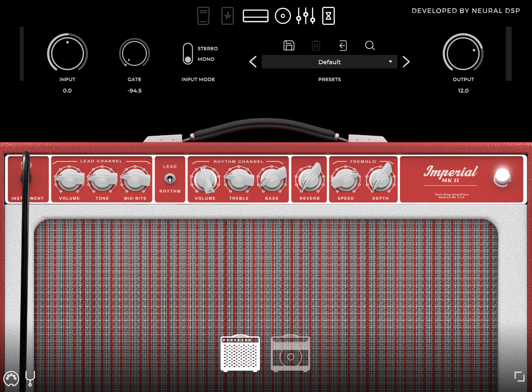
Task: Open the equalizer sliders section icon
Action: (x=305, y=16)
